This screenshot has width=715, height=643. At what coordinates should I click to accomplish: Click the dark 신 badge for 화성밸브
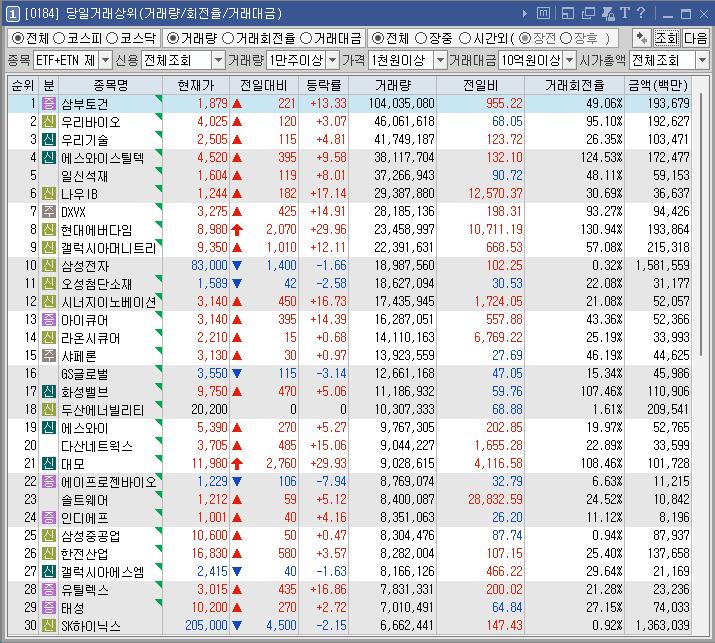[49, 392]
